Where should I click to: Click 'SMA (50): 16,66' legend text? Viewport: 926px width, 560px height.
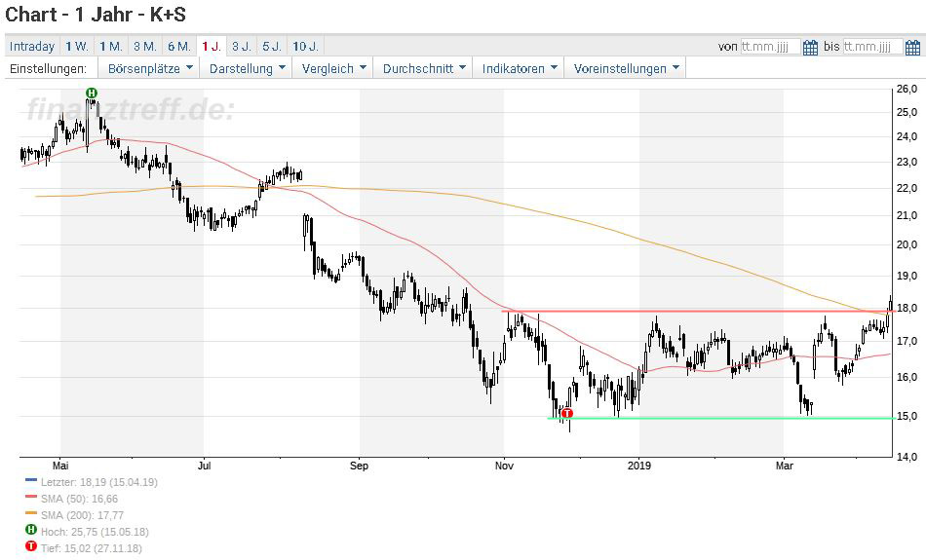[79, 499]
